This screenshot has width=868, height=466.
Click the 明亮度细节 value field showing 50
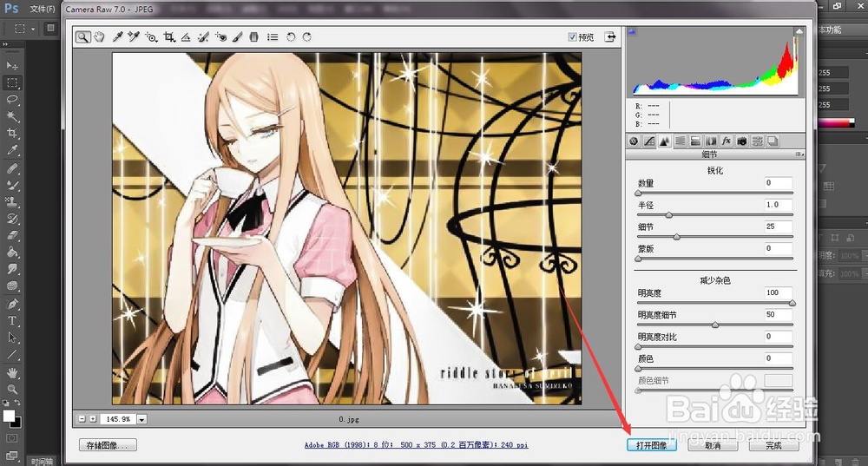(x=779, y=314)
